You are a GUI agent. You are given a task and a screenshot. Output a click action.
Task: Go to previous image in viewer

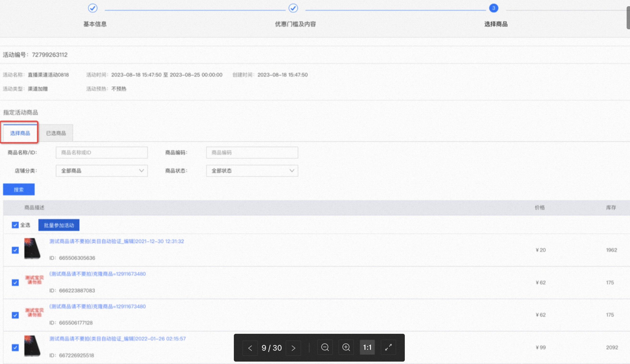pos(250,348)
